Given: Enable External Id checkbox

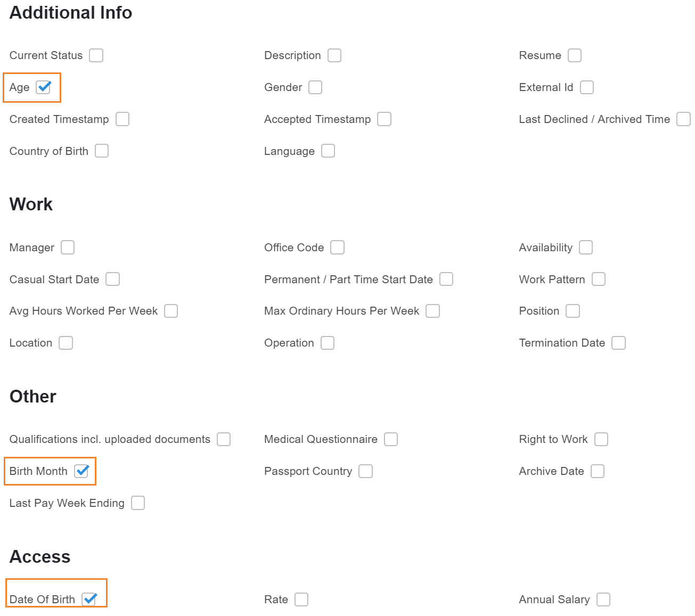Looking at the screenshot, I should [586, 87].
